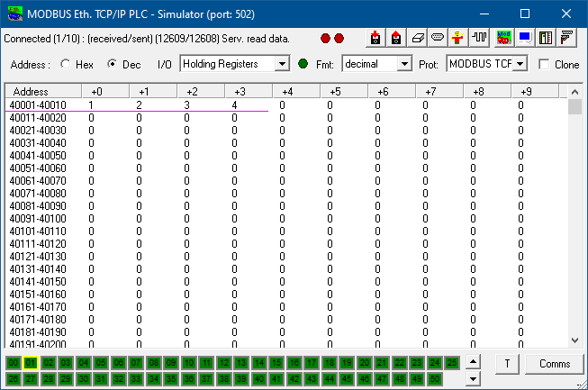Click the Connected status text
The height and width of the screenshot is (390, 588).
point(147,39)
